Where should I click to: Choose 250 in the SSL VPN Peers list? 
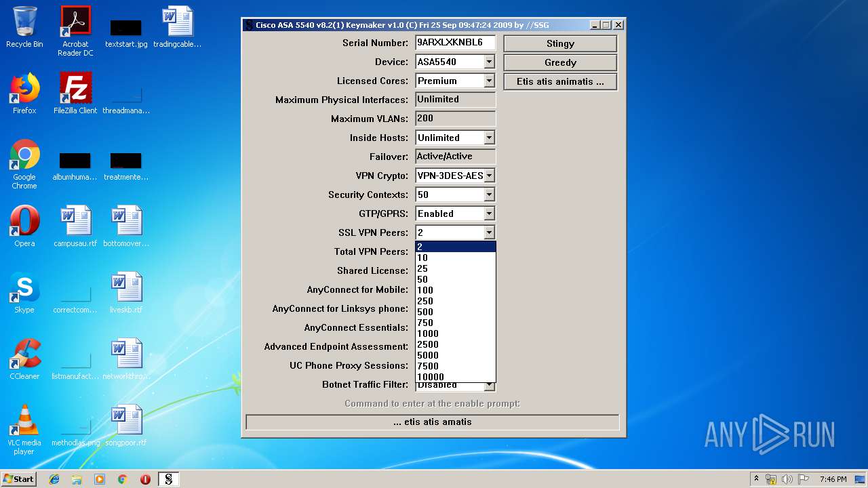pos(456,301)
